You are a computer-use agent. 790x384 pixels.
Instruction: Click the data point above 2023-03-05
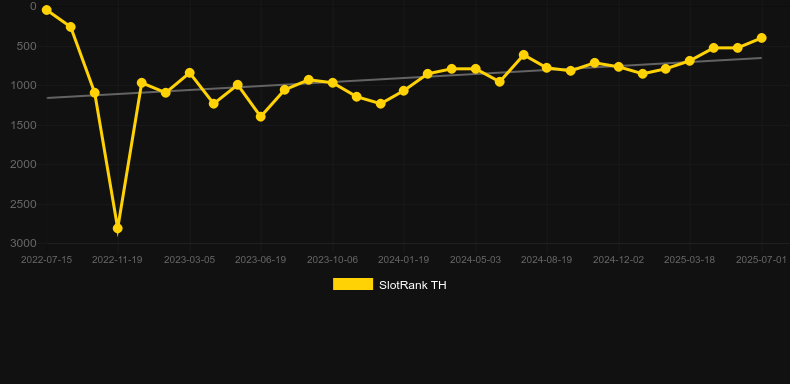[x=189, y=73]
